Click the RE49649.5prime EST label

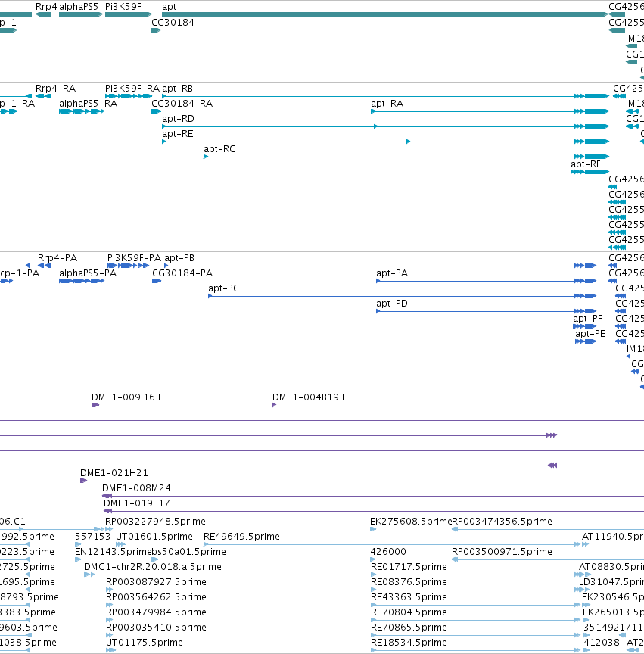coord(241,537)
